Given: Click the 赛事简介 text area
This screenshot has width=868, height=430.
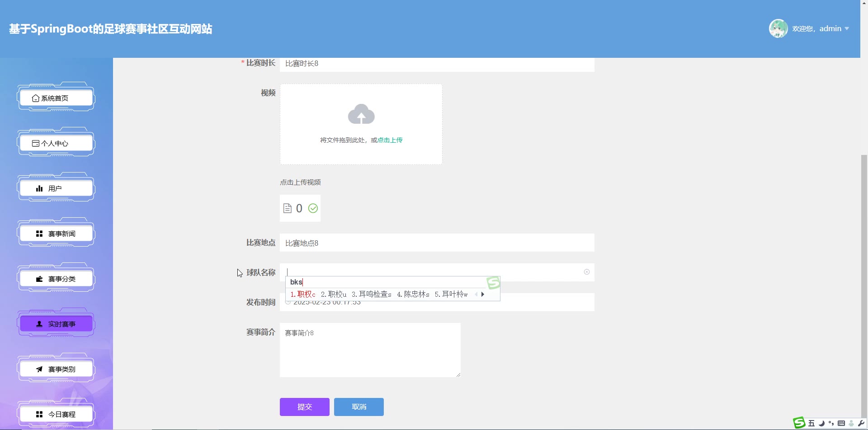Looking at the screenshot, I should coord(370,350).
